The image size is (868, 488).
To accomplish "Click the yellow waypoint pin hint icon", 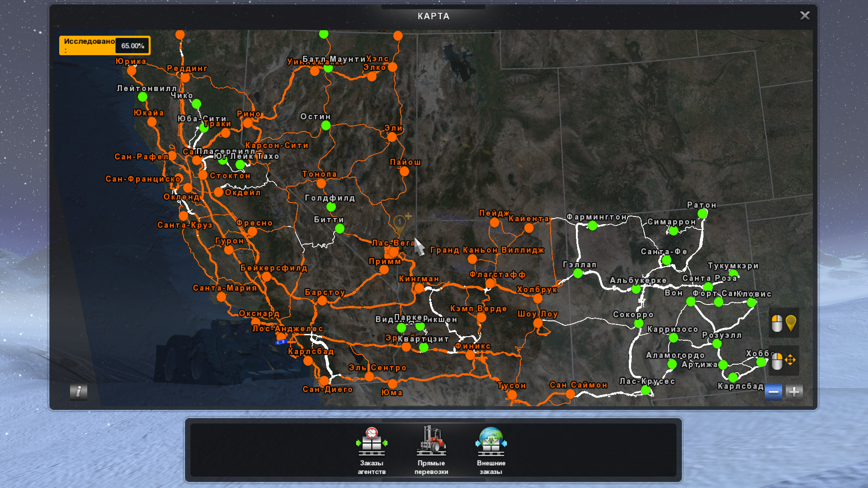I will coord(791,323).
